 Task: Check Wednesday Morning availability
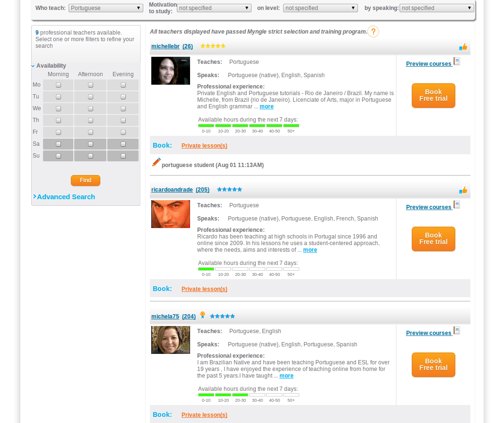(58, 109)
